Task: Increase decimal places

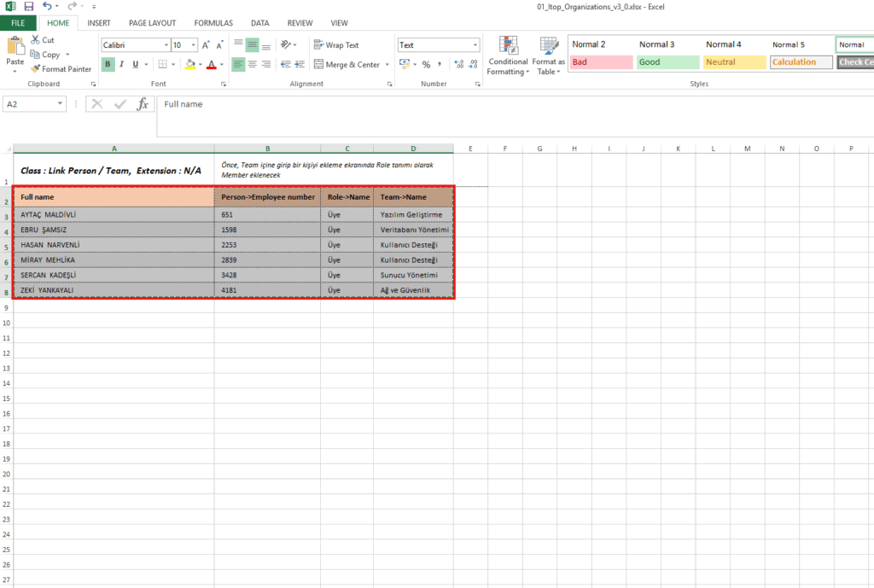Action: 458,64
